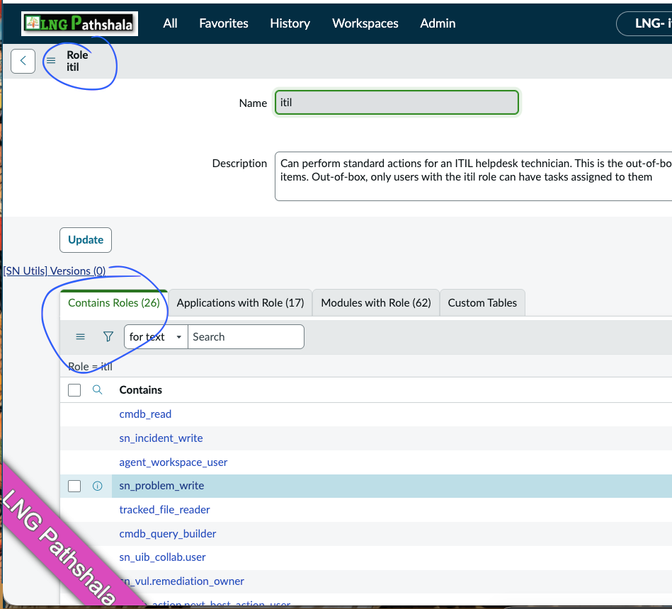
Task: Click the Update button
Action: point(86,240)
